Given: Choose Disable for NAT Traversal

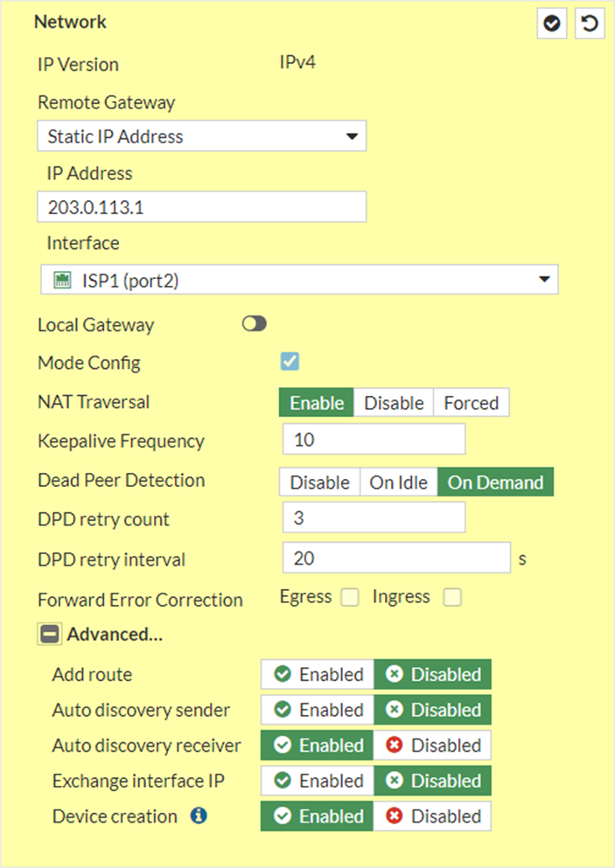Looking at the screenshot, I should 394,402.
